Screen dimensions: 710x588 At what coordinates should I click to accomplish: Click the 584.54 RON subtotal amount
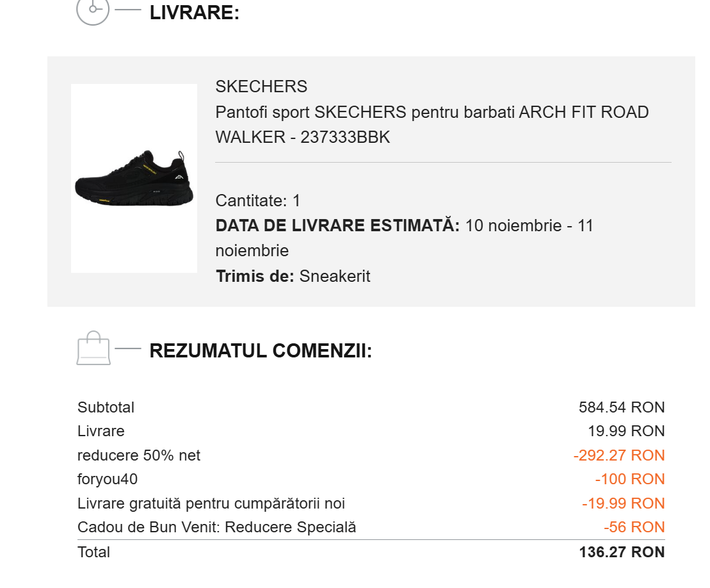621,407
